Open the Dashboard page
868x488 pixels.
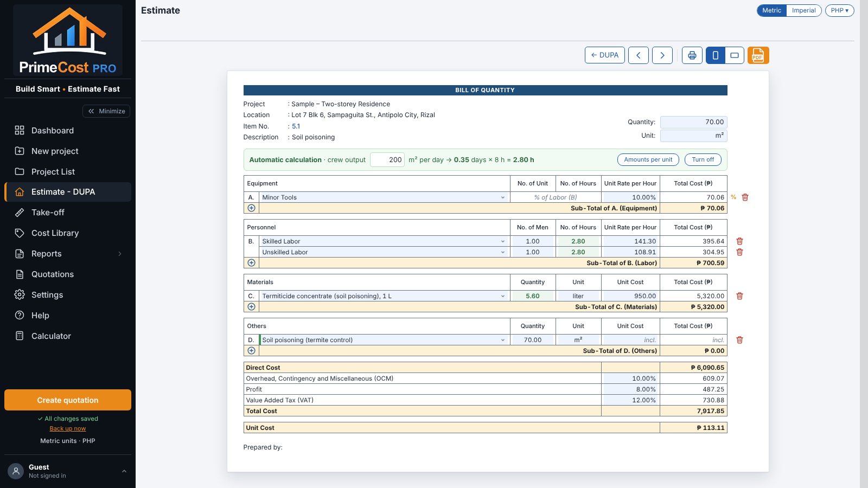(x=68, y=131)
